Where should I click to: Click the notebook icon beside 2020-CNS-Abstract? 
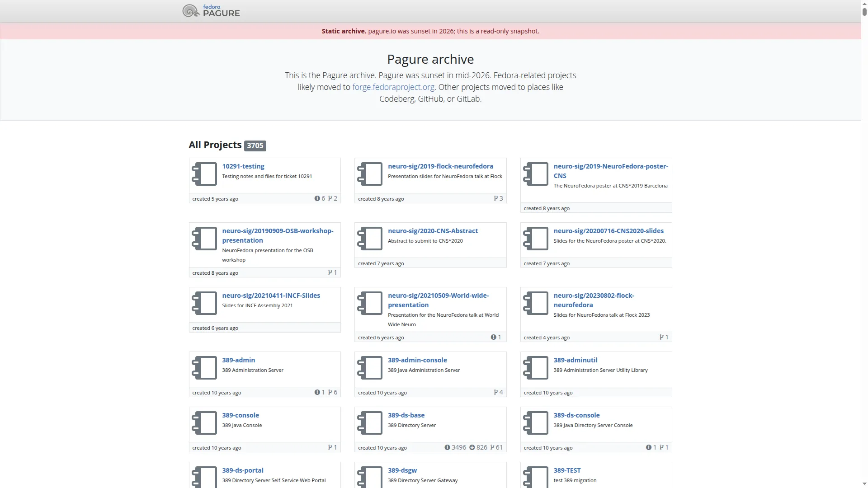tap(370, 239)
